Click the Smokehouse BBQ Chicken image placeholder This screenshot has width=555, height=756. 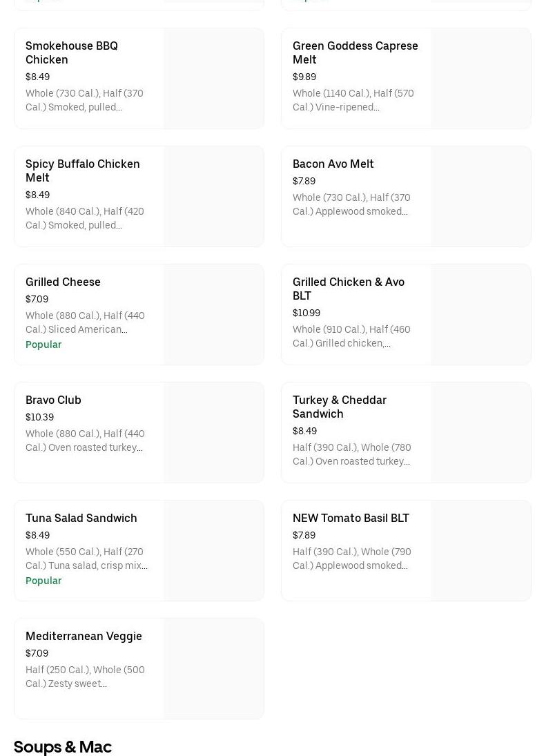213,78
